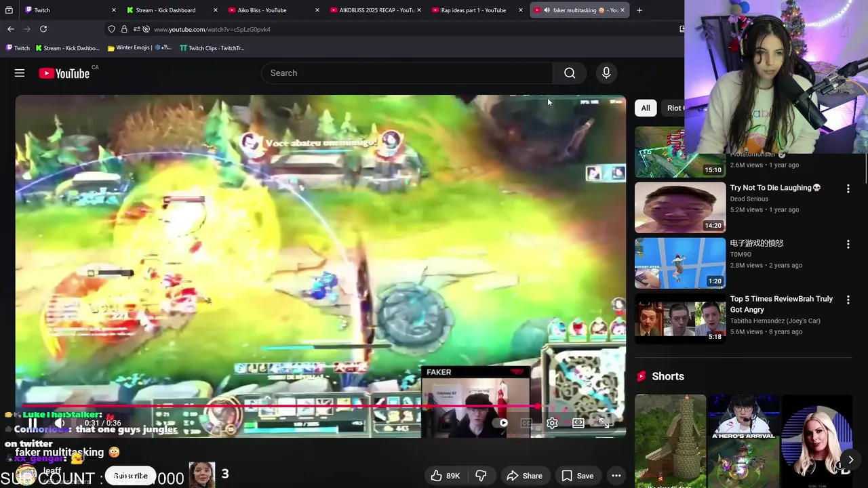Switch to AIKOBLISS 2025 RECAP tab
Image resolution: width=868 pixels, height=488 pixels.
tap(376, 10)
